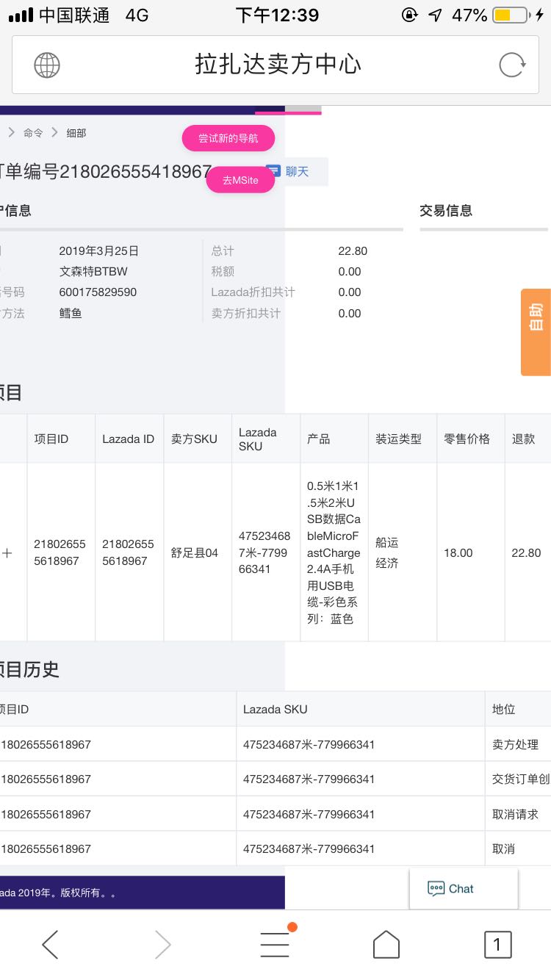
Task: Expand the order item row plus sign
Action: 7,553
